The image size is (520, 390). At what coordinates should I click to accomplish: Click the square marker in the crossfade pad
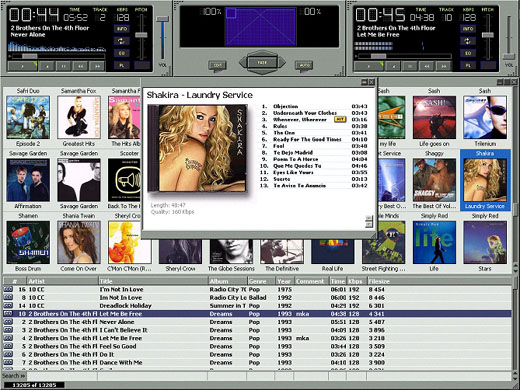pos(231,13)
